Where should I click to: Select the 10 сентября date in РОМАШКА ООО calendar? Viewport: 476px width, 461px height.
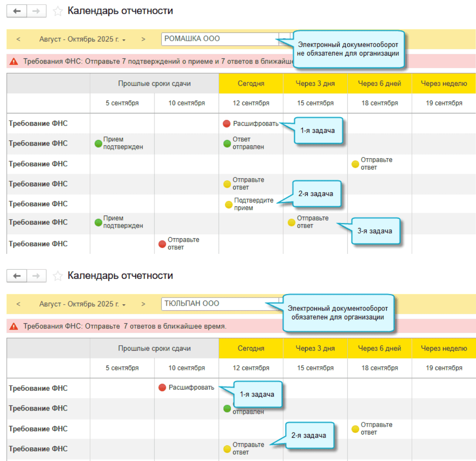[187, 103]
